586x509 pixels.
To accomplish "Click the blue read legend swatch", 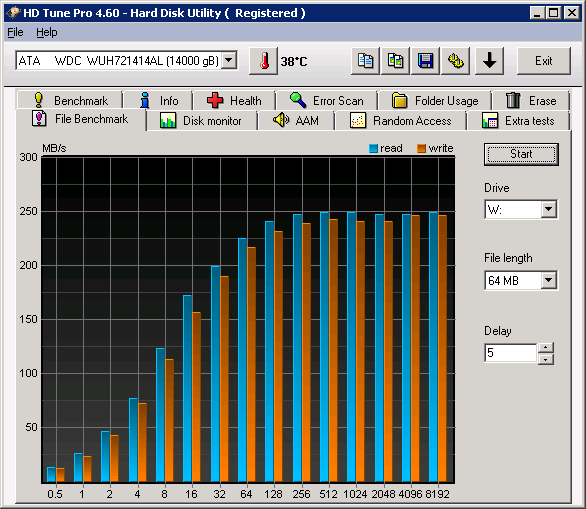I will tap(373, 148).
